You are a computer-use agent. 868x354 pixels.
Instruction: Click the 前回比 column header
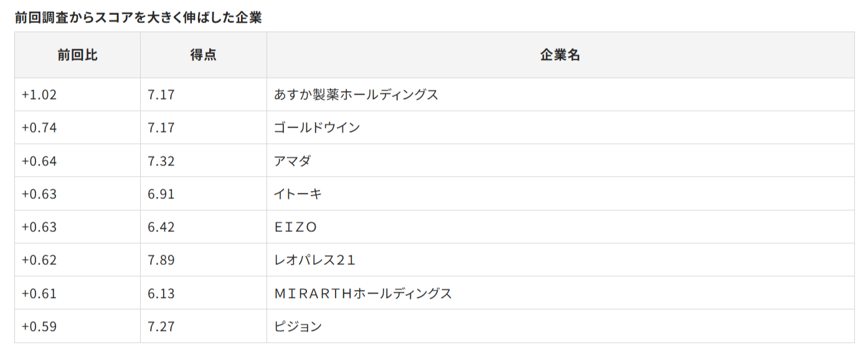[77, 55]
